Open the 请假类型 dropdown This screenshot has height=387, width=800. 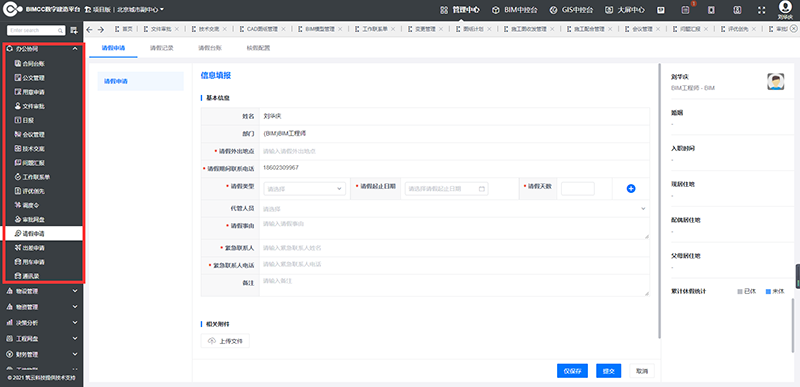pos(305,189)
